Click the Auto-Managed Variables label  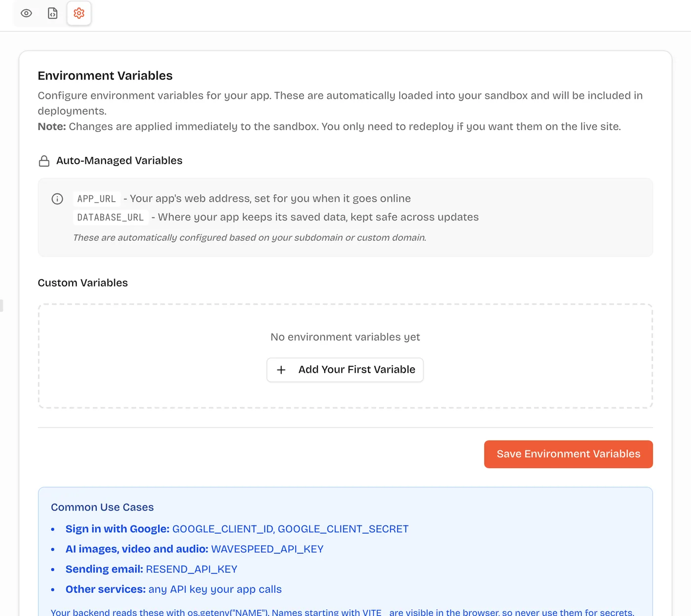click(119, 161)
